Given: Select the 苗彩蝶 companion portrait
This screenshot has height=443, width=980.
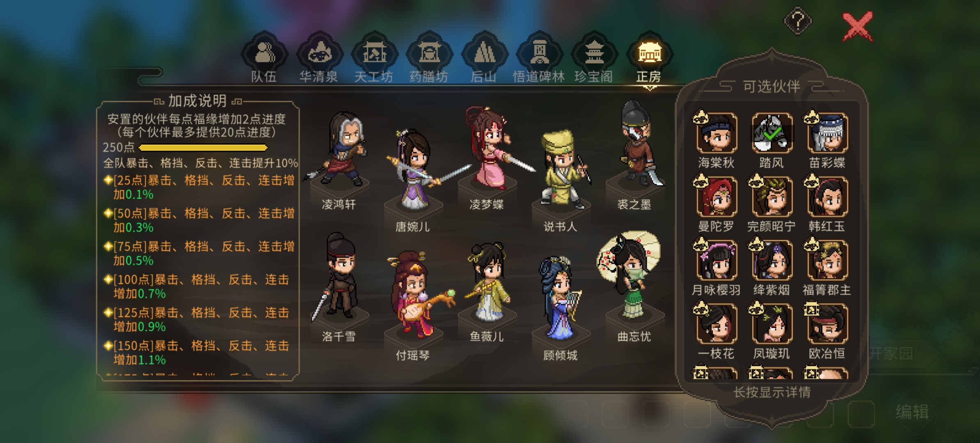Looking at the screenshot, I should pos(827,133).
